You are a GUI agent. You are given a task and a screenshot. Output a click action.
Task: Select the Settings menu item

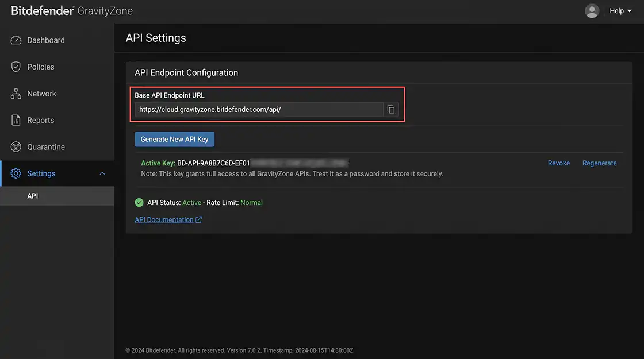point(57,173)
